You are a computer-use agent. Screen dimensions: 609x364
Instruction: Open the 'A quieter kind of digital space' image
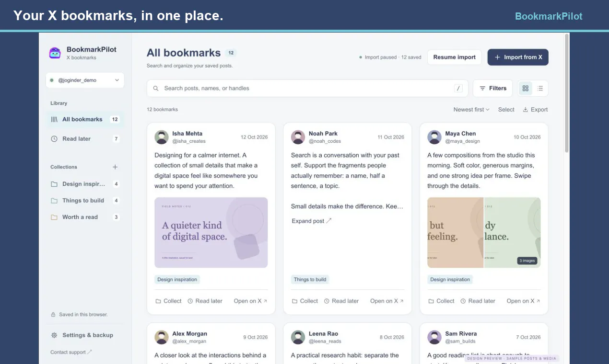point(211,232)
